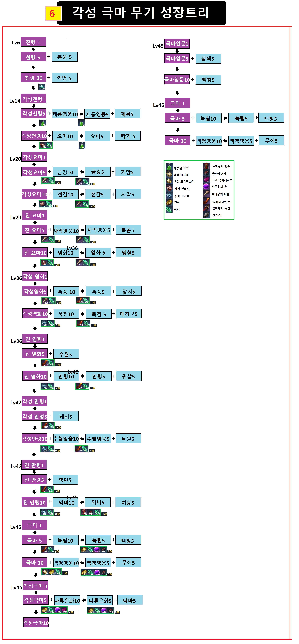The image size is (299, 644).
Task: Click the 각성 극마 무기 성장트리 title banner
Action: [x=142, y=13]
